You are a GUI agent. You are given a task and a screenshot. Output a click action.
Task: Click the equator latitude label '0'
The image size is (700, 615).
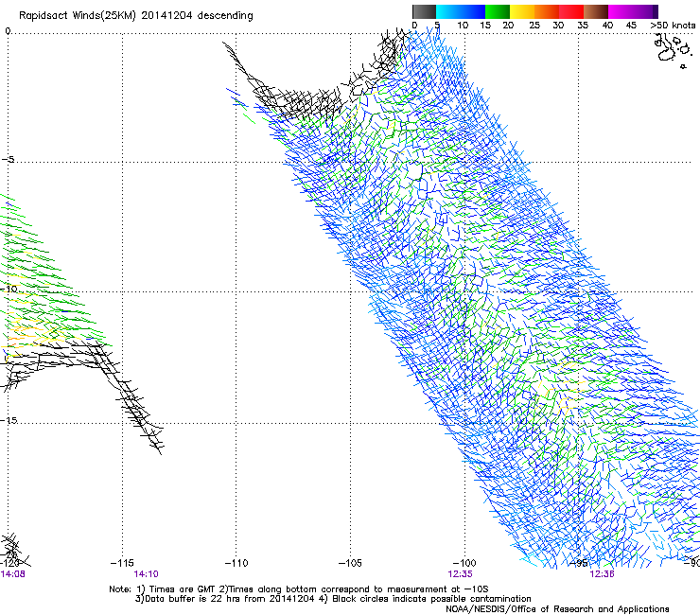pyautogui.click(x=8, y=31)
